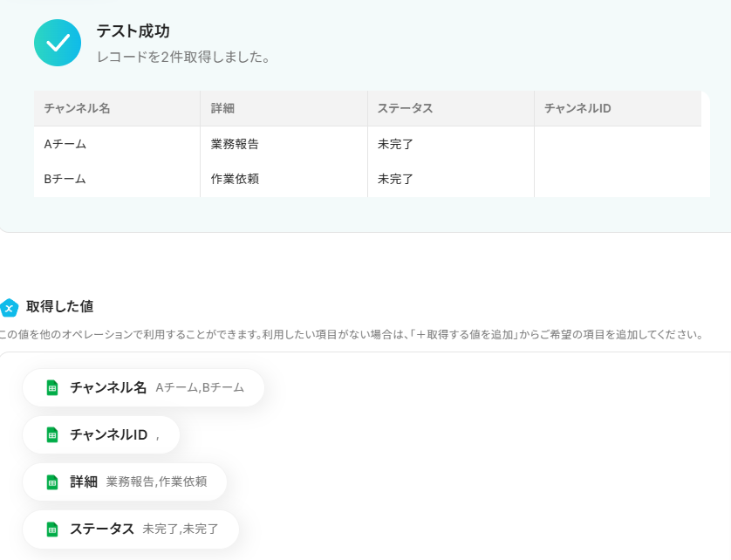Viewport: 731px width, 560px height.
Task: Click the チャンネルID column header
Action: 577,109
